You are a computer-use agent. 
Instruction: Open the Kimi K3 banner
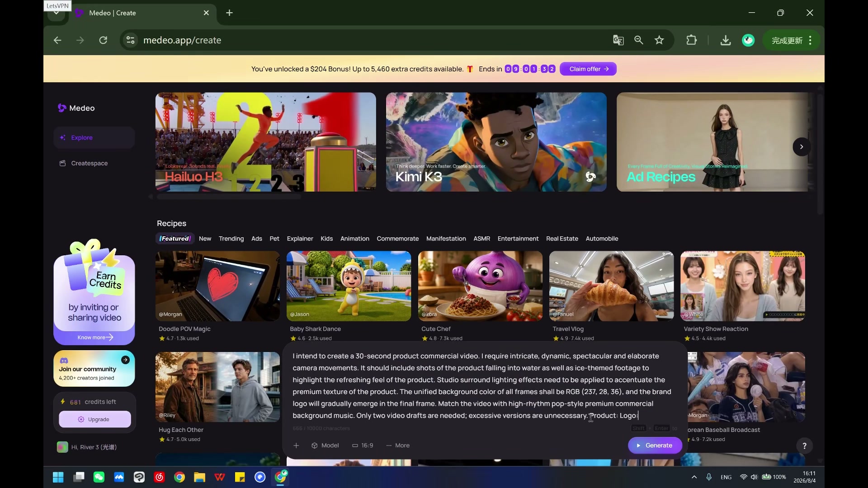click(496, 142)
